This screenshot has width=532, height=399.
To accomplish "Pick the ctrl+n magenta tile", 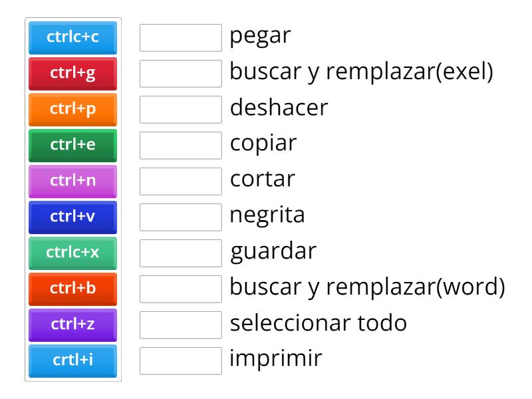I will pos(73,180).
